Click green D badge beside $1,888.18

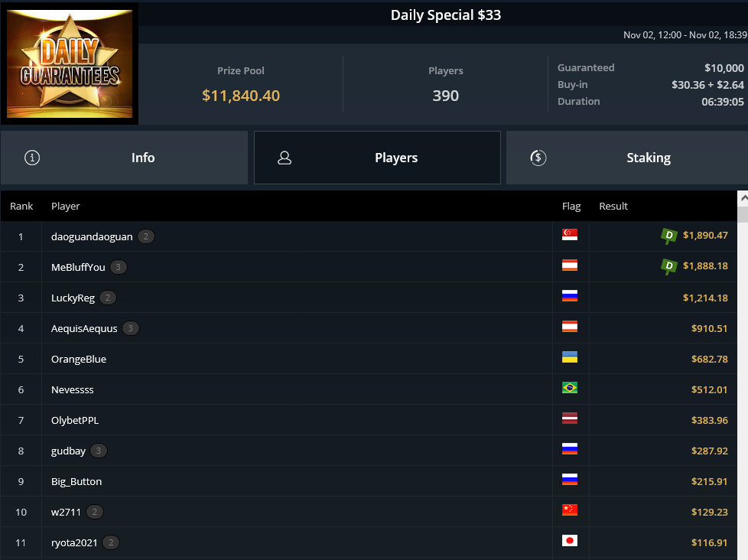[668, 266]
